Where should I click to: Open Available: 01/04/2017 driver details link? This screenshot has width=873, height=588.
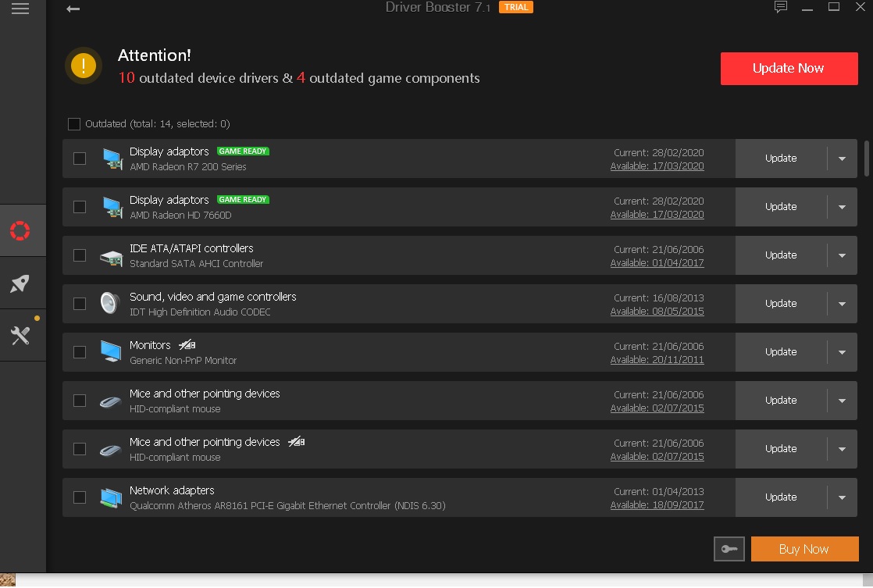pos(657,263)
